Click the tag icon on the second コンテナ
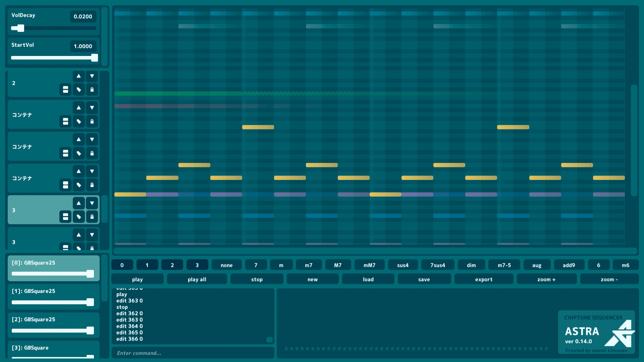The height and width of the screenshot is (362, 644). [x=78, y=153]
